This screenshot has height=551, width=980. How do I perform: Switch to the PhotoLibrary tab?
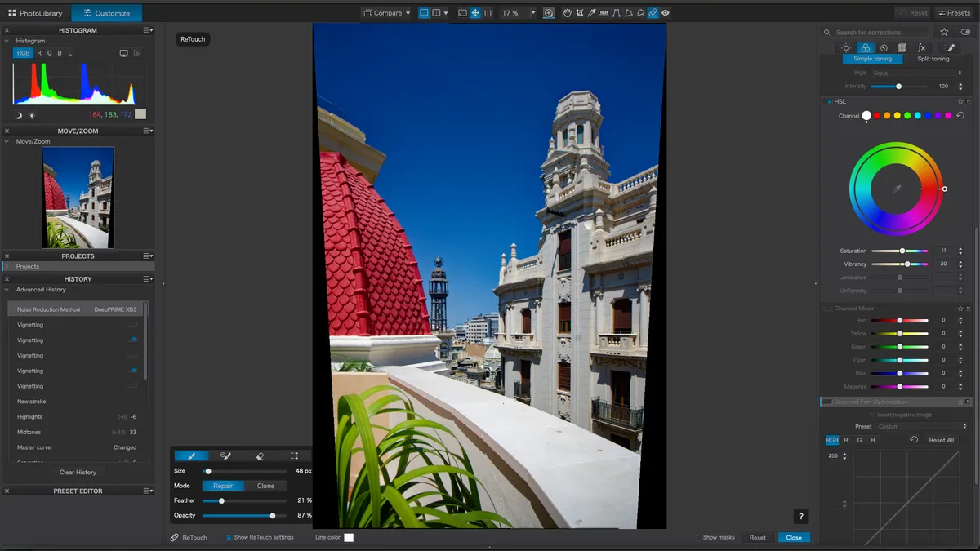(x=35, y=13)
